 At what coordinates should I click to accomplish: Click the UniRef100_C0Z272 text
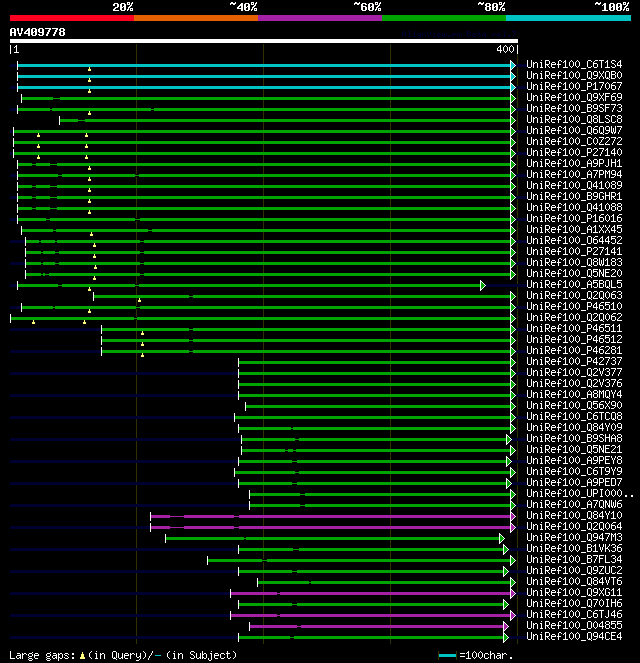pos(574,141)
